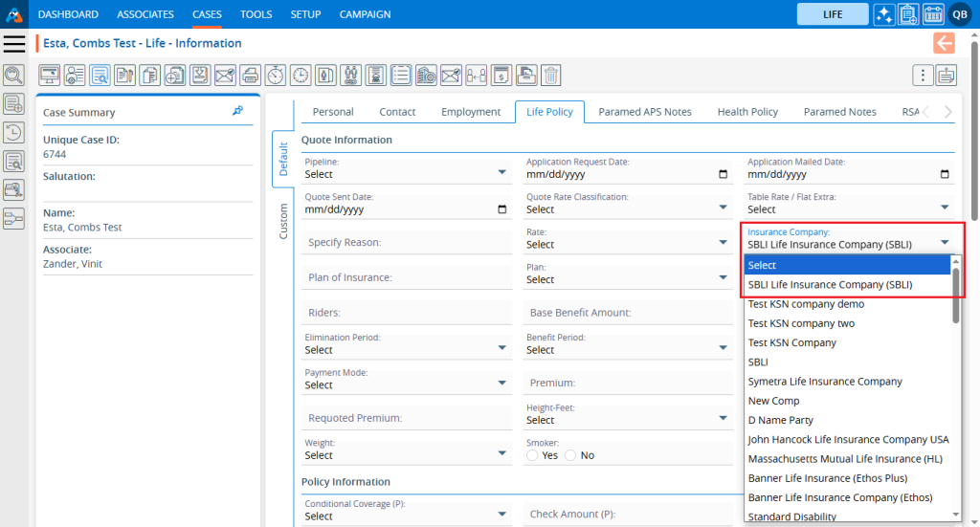The height and width of the screenshot is (527, 980).
Task: Click the orange back arrow button
Action: (944, 43)
